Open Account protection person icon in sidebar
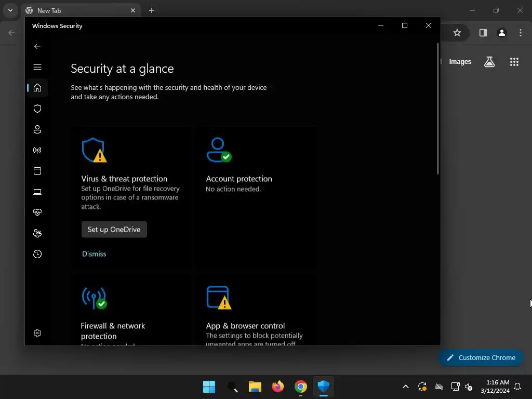 point(37,129)
